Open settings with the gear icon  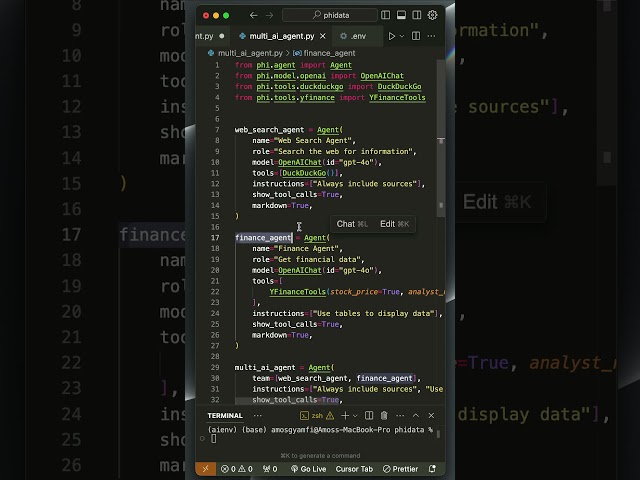432,15
